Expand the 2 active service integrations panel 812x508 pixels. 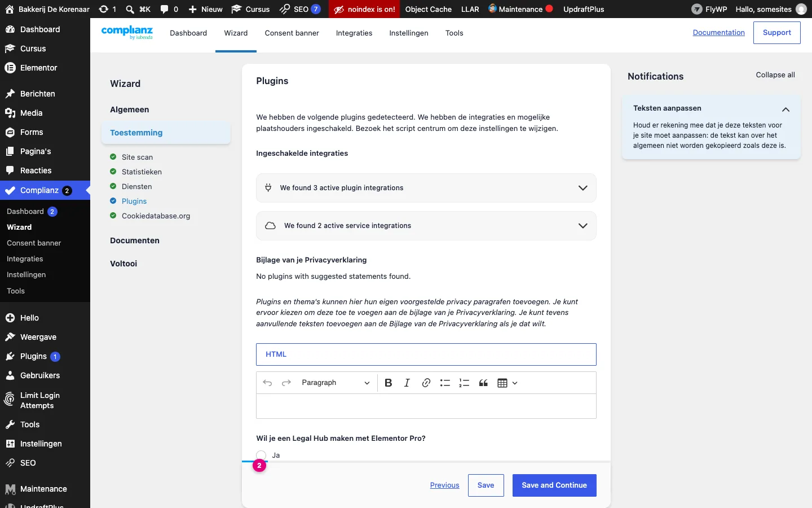pyautogui.click(x=426, y=226)
